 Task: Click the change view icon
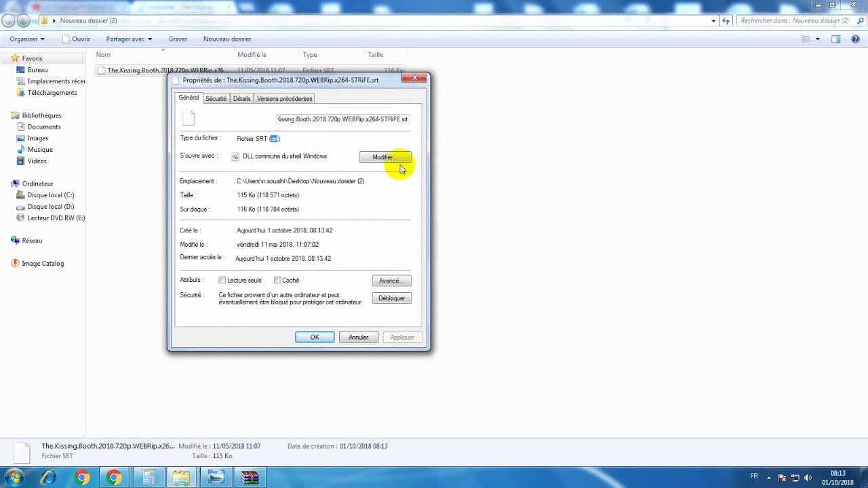[x=806, y=39]
